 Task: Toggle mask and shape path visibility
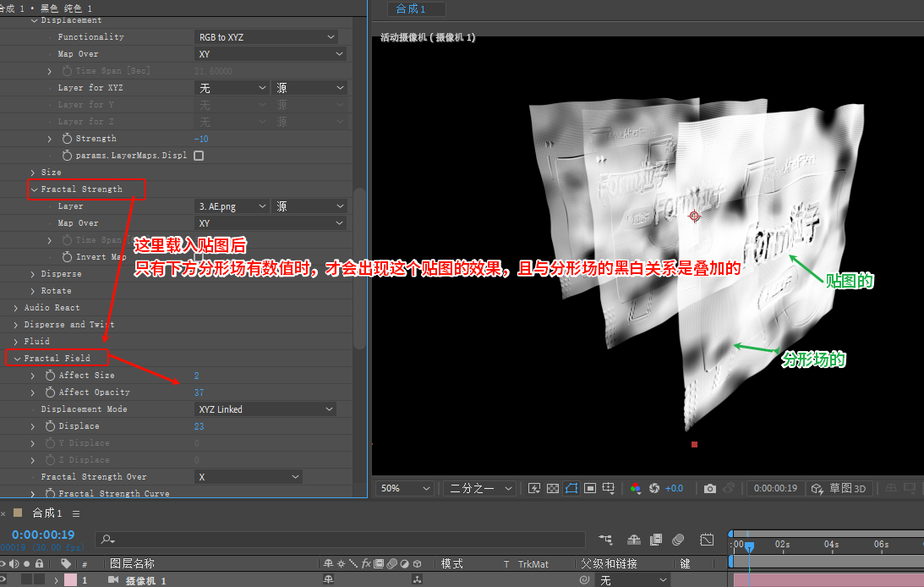click(571, 488)
